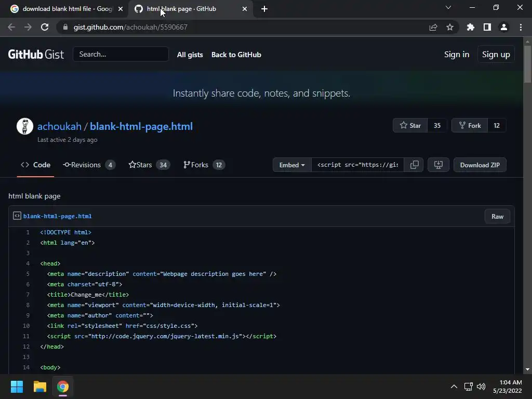Open achoukah's avatar image
This screenshot has width=532, height=399.
(25, 126)
